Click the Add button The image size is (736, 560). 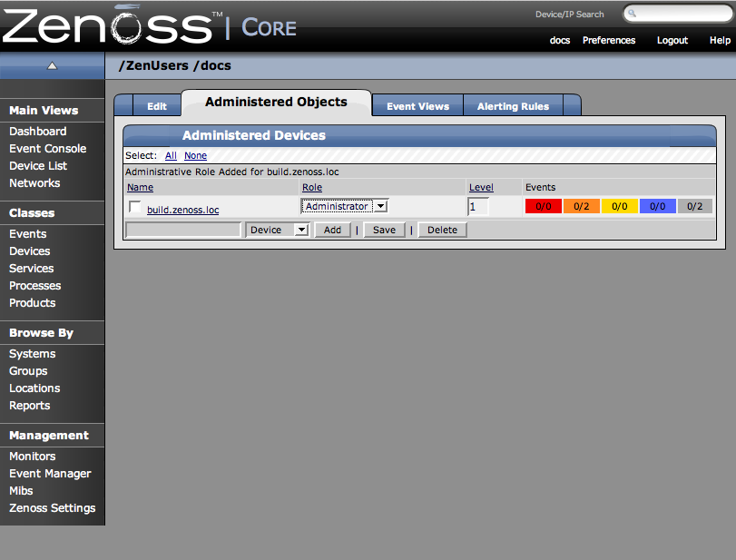pos(332,230)
